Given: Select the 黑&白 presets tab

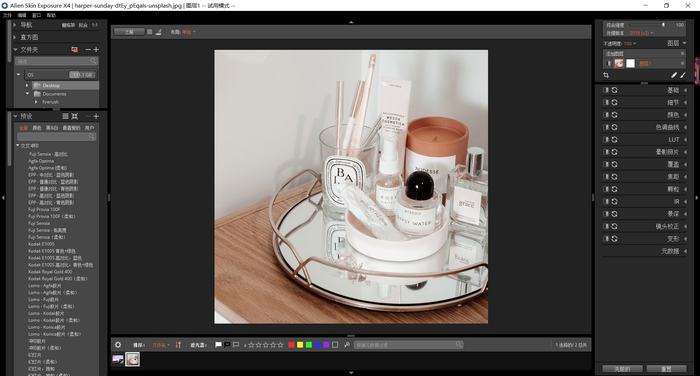Looking at the screenshot, I should pyautogui.click(x=52, y=128).
